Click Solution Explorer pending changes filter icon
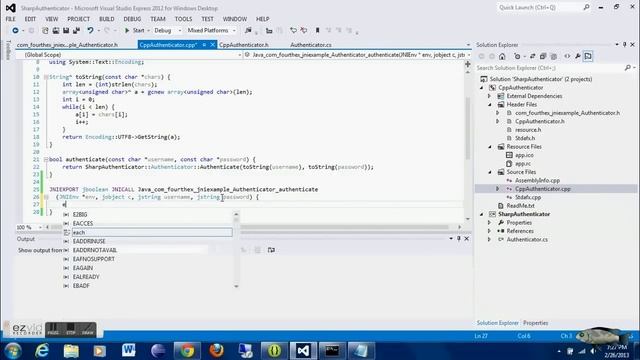Viewport: 640px width, 360px height. (x=518, y=56)
